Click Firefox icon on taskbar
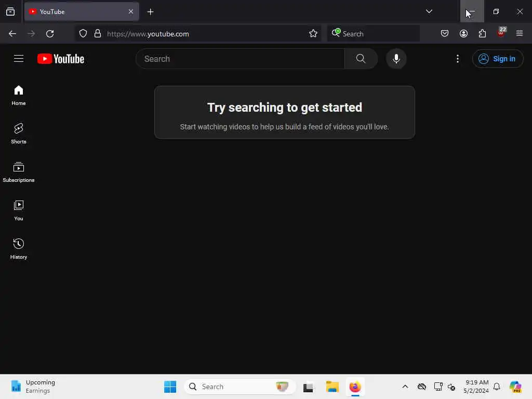 [x=355, y=387]
